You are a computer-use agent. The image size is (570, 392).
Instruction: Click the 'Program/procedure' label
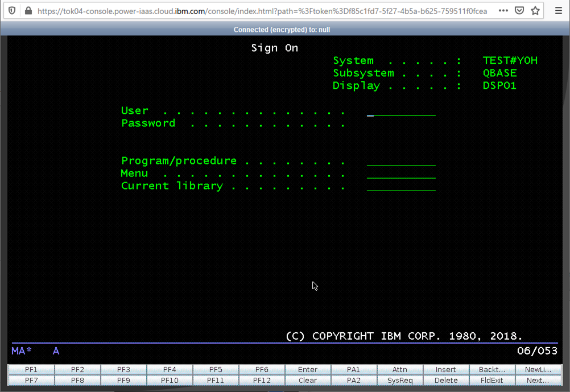click(x=179, y=161)
